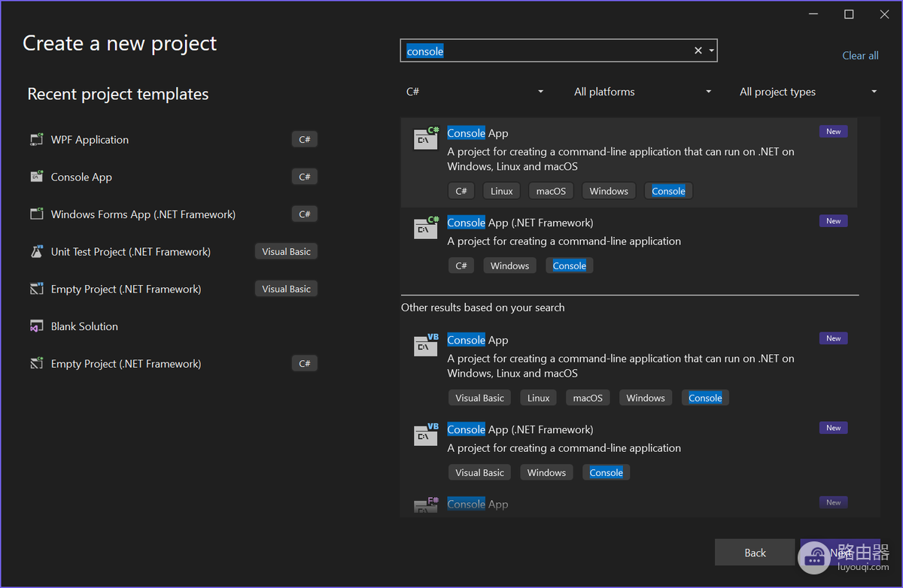
Task: Click Windows tag on C# Console App (.NET Framework)
Action: [509, 265]
